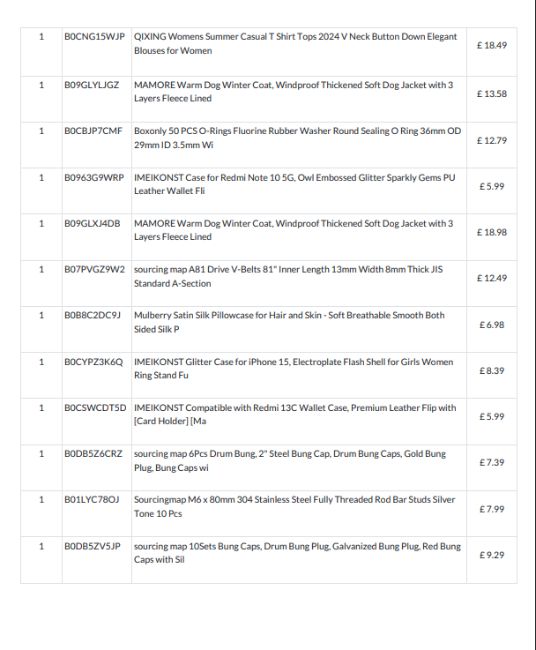Click the Boxonly 50 PCS O-Rings description
536x650 pixels.
pyautogui.click(x=297, y=138)
